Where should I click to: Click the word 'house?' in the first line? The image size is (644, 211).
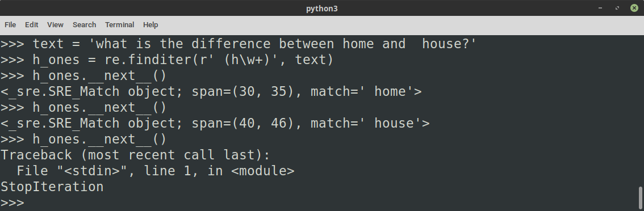tap(446, 44)
